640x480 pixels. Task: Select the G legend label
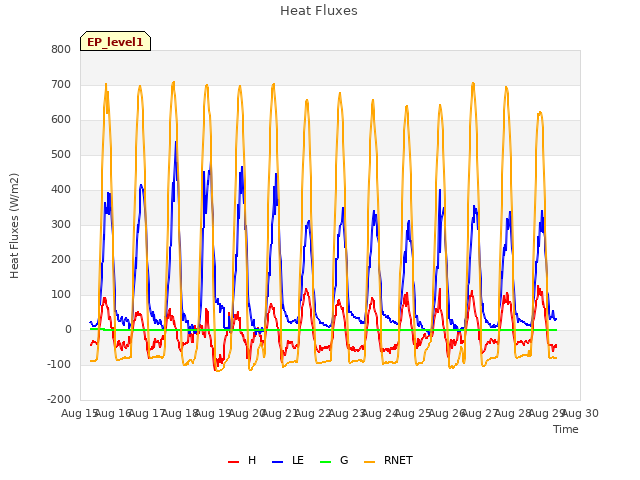point(344,460)
